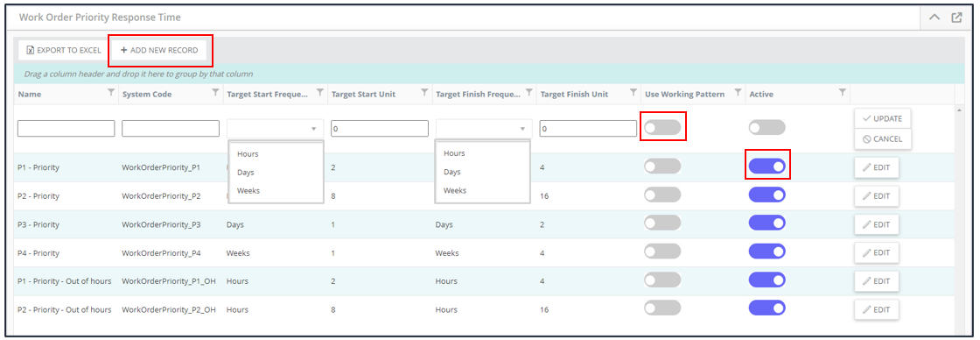Screen dimensions: 980x340
Task: Toggle Use Working Pattern for WorkOrderPriority_P2 row
Action: point(662,195)
